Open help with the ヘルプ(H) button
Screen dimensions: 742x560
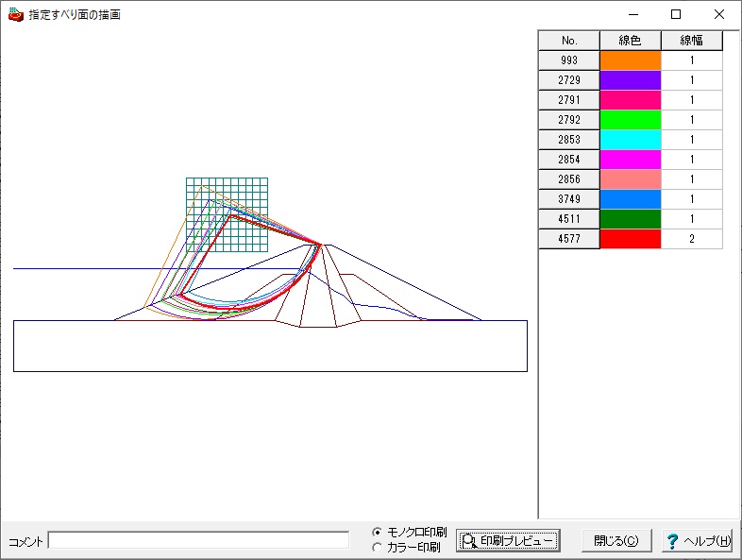698,541
